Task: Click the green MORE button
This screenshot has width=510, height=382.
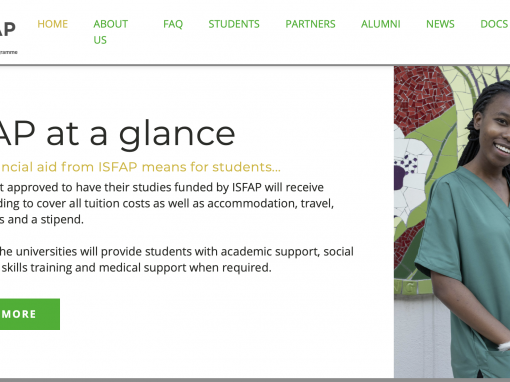Action: pyautogui.click(x=30, y=314)
